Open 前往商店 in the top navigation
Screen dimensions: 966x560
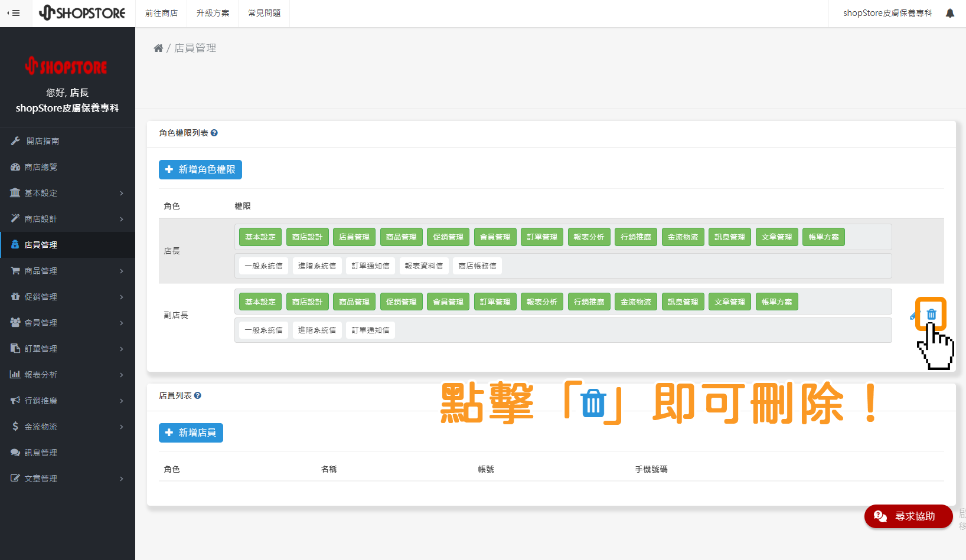pyautogui.click(x=161, y=13)
